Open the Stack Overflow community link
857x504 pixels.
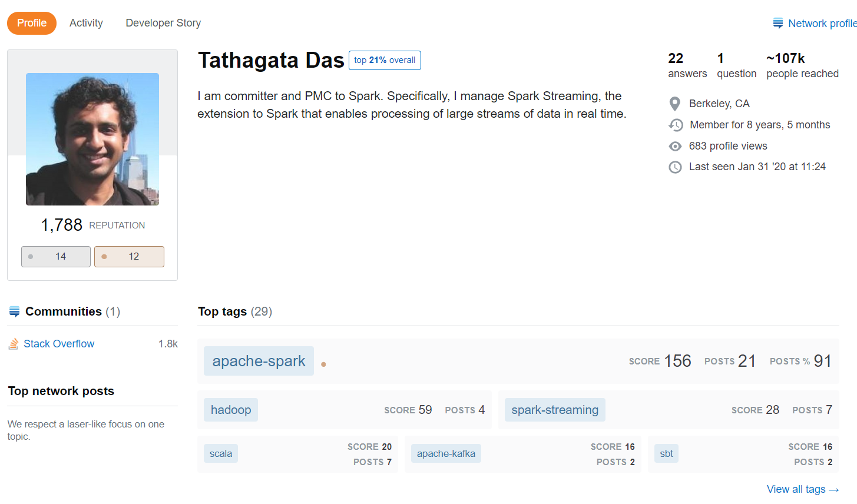click(x=58, y=343)
